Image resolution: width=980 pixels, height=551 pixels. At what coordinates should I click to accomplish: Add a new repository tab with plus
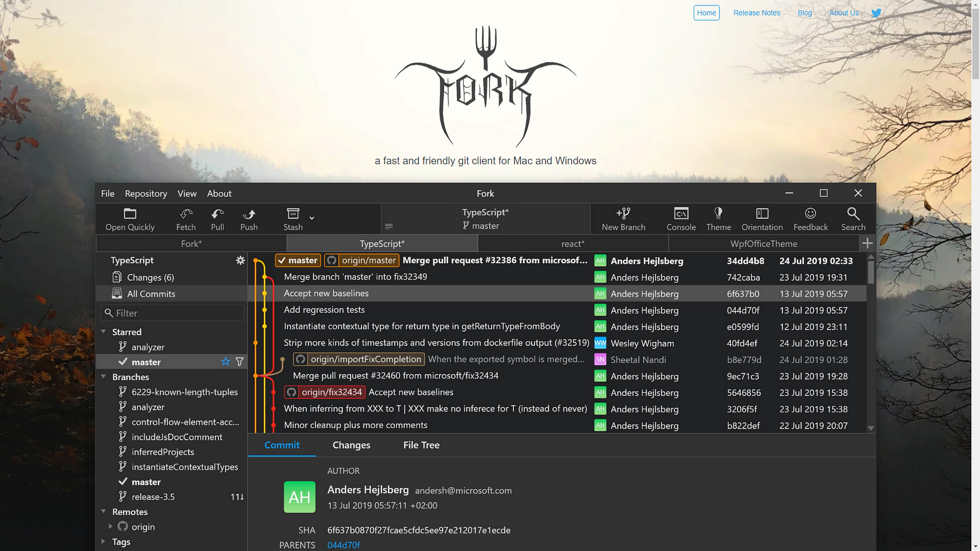click(x=867, y=244)
